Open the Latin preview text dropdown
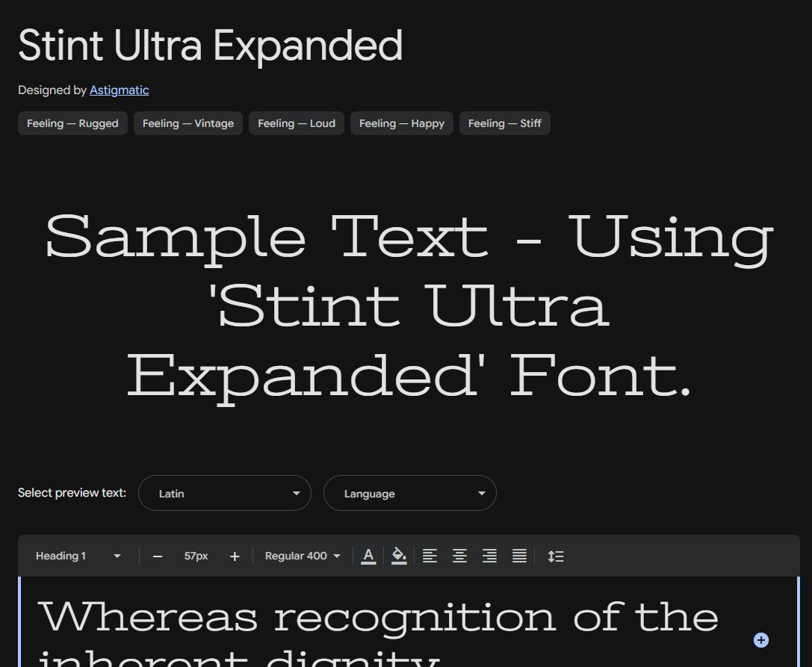 coord(225,493)
